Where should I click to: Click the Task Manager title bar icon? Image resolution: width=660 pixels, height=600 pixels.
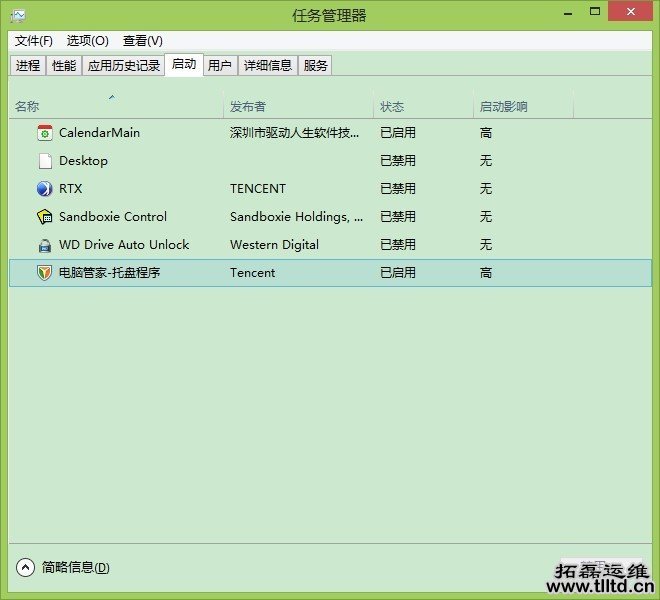18,15
